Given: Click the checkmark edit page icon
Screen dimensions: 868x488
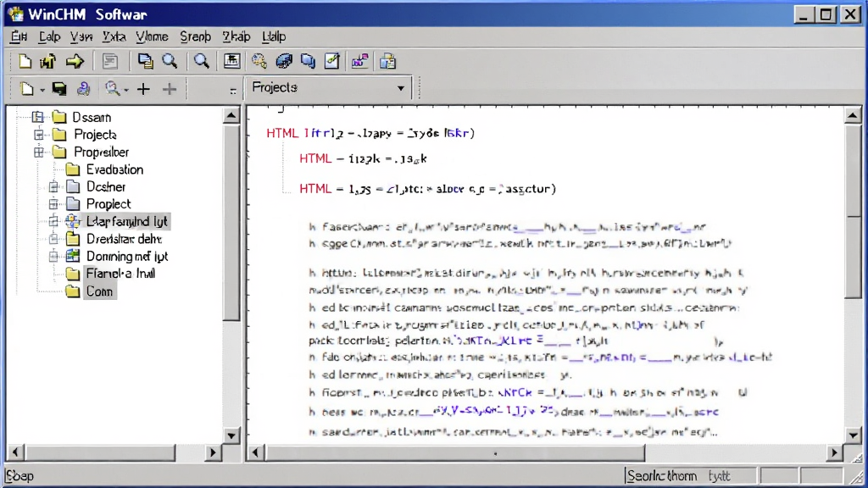Looking at the screenshot, I should [332, 61].
